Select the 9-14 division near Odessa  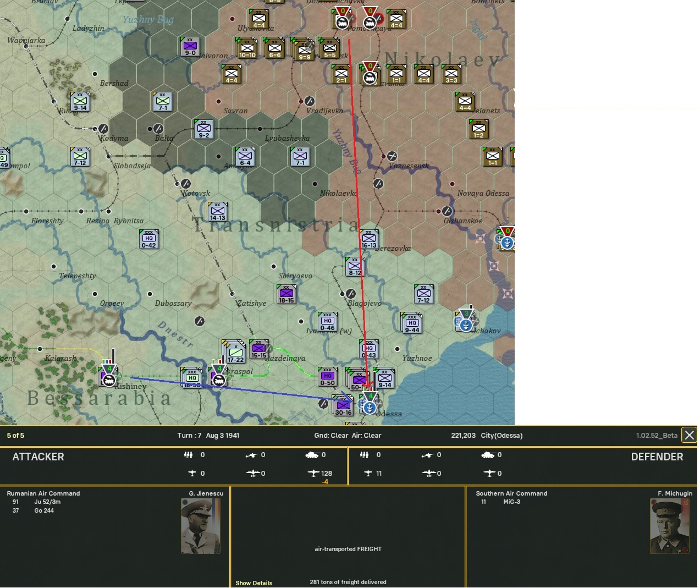(385, 378)
